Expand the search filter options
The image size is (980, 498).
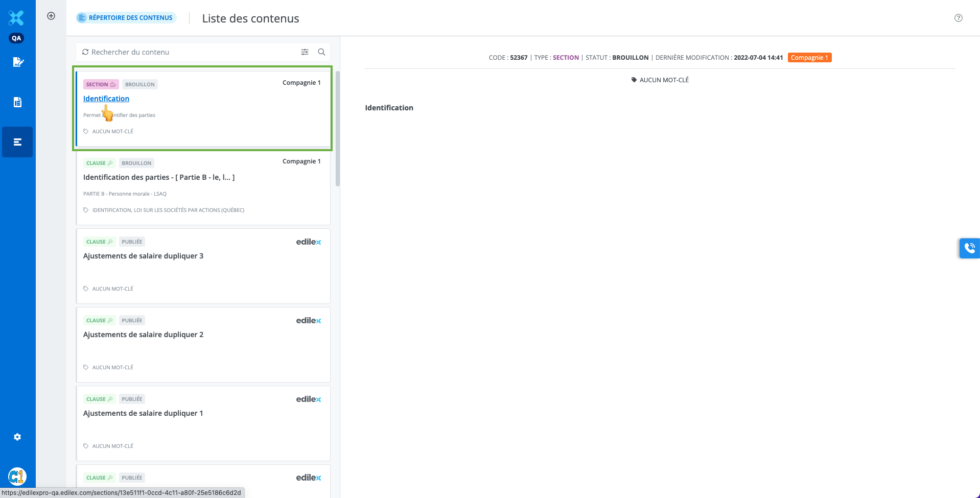pyautogui.click(x=305, y=52)
